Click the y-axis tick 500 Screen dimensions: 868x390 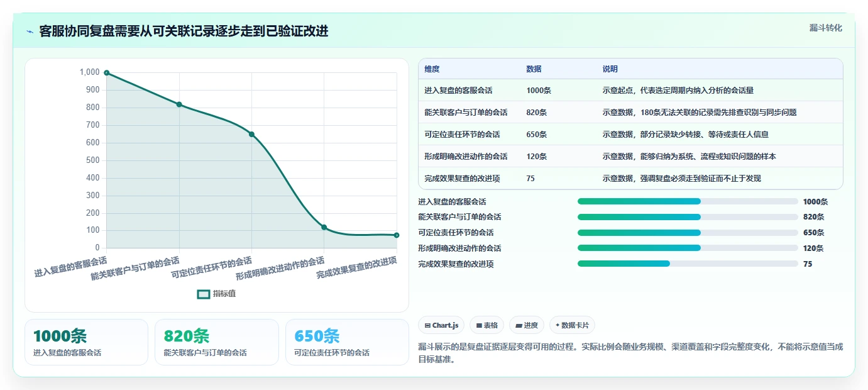[92, 160]
